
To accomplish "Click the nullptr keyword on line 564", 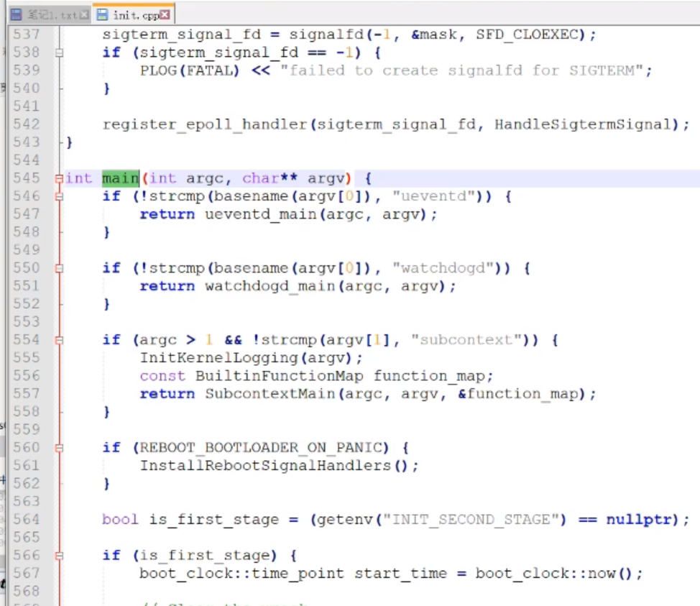I will coord(639,520).
